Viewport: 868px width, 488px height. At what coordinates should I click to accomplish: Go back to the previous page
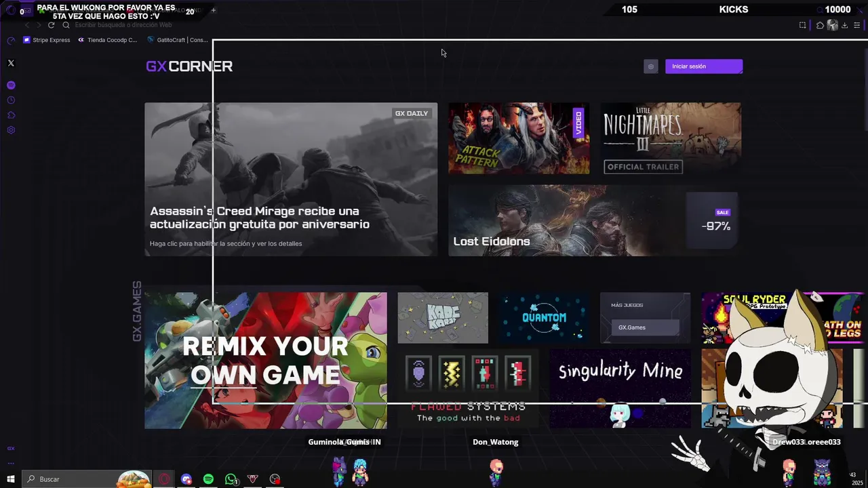(x=27, y=25)
